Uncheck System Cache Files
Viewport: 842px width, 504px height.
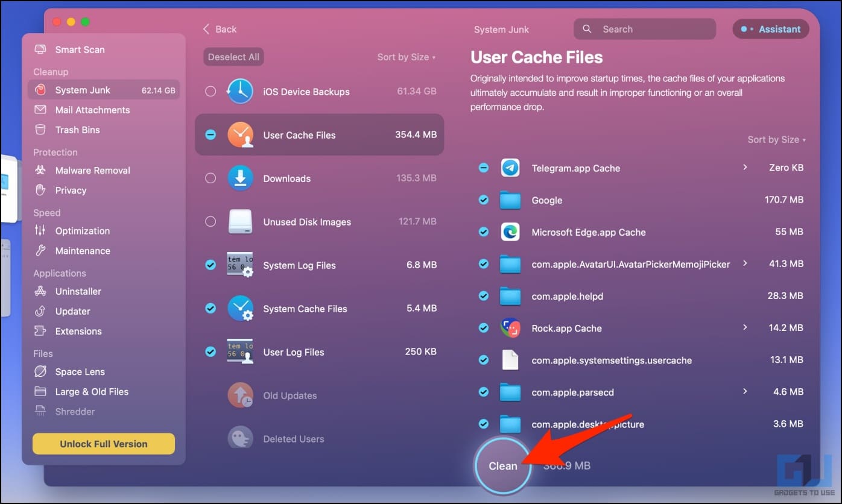(210, 309)
